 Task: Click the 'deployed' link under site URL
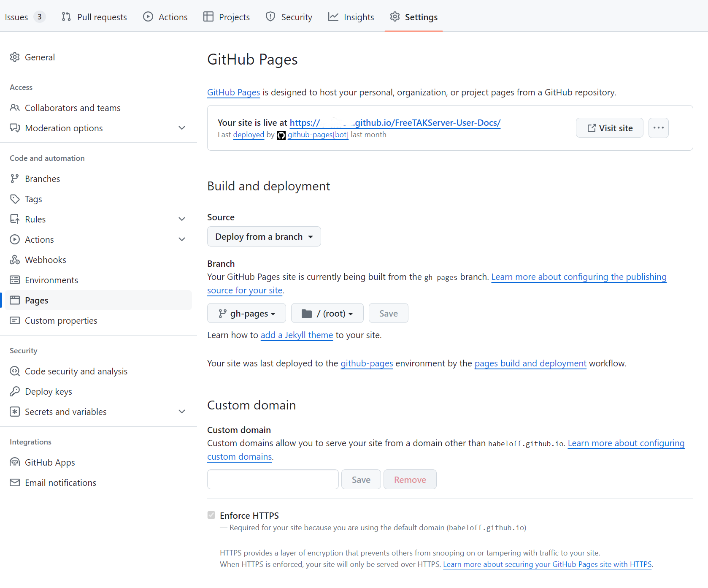(249, 135)
